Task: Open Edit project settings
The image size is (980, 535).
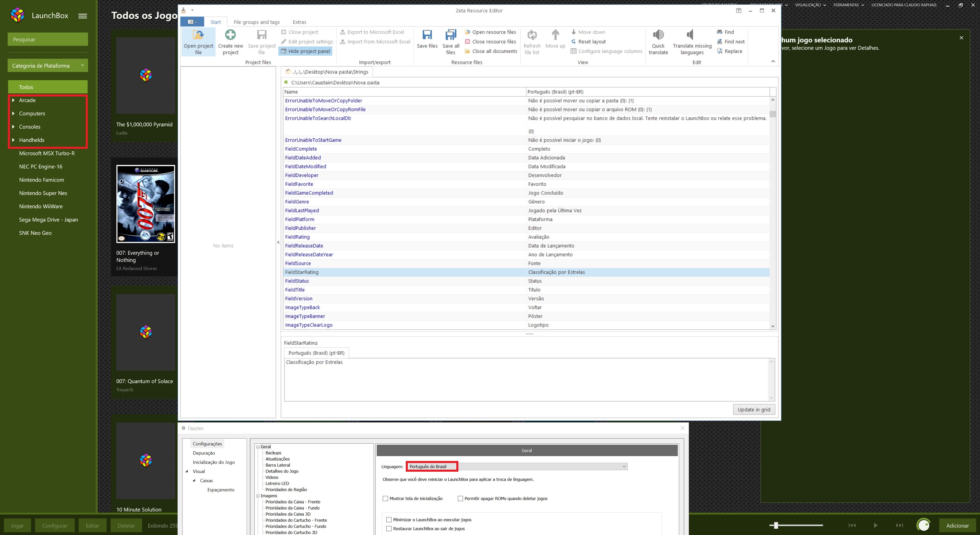Action: 307,41
